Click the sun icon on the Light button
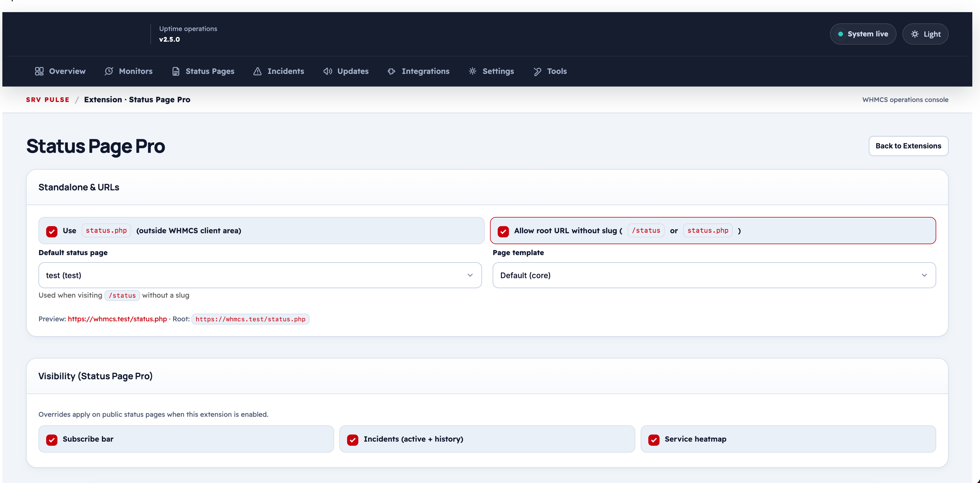Image resolution: width=980 pixels, height=483 pixels. click(x=915, y=34)
